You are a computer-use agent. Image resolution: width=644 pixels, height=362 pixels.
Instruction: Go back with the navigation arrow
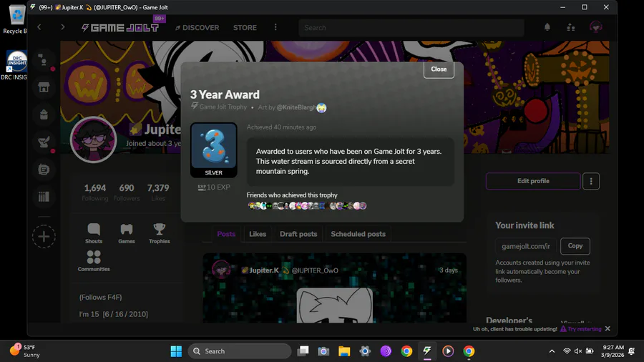pos(39,27)
